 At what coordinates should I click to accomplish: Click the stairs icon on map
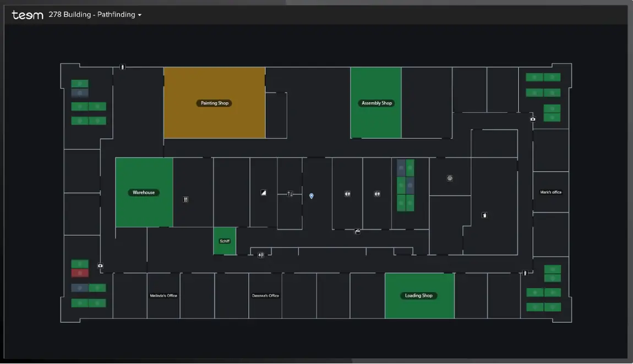[x=264, y=193]
